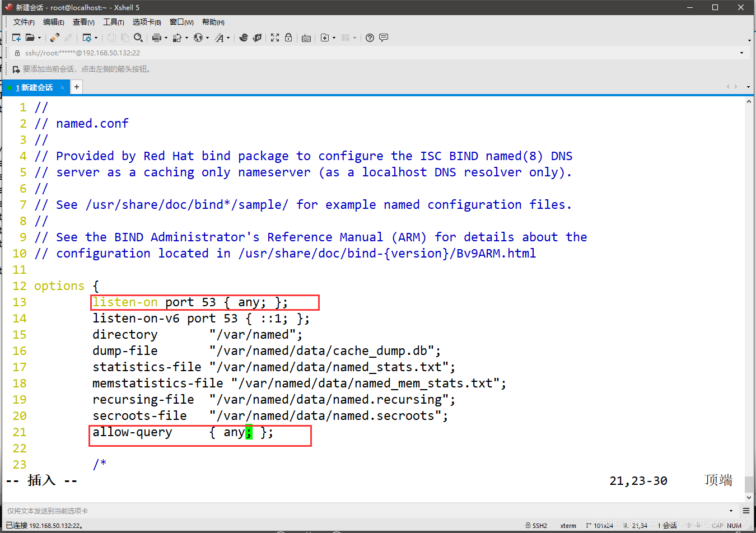Screen dimensions: 756x533
Task: Click the 101x24 terminal size indicator
Action: coord(600,526)
